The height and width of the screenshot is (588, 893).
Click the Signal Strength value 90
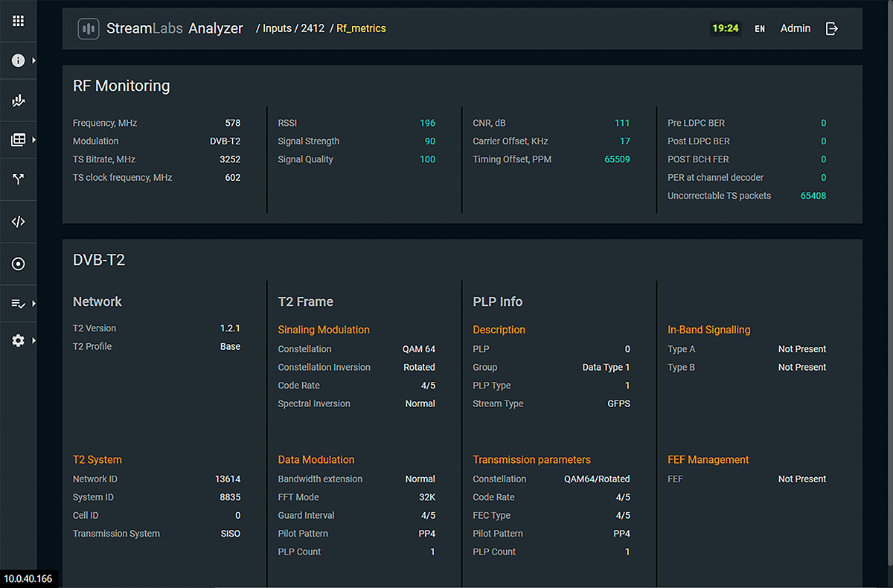[430, 141]
